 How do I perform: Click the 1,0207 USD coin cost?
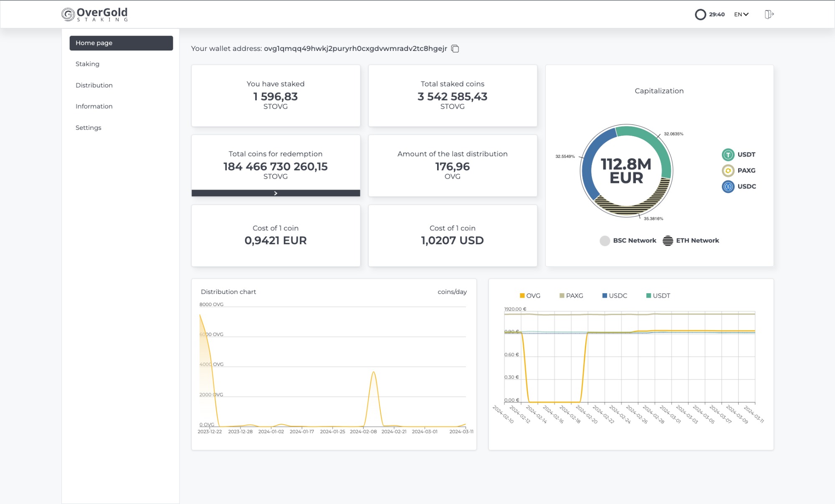pos(452,241)
